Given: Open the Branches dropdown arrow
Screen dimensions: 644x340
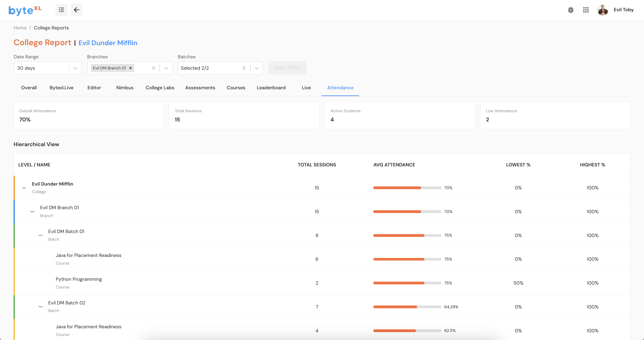Looking at the screenshot, I should coord(166,68).
